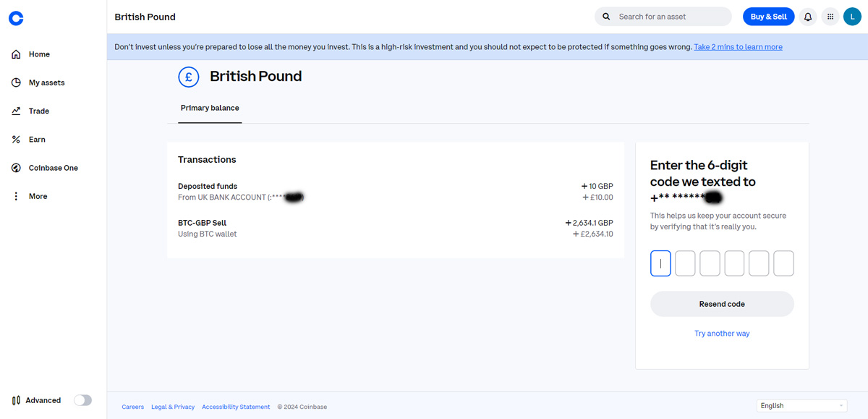868x419 pixels.
Task: Expand the More three-dot menu
Action: pos(16,196)
